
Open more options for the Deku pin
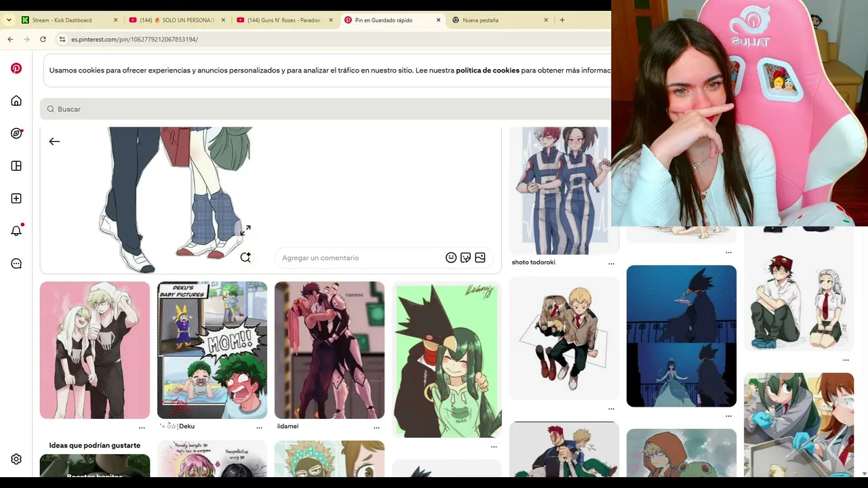pyautogui.click(x=259, y=428)
